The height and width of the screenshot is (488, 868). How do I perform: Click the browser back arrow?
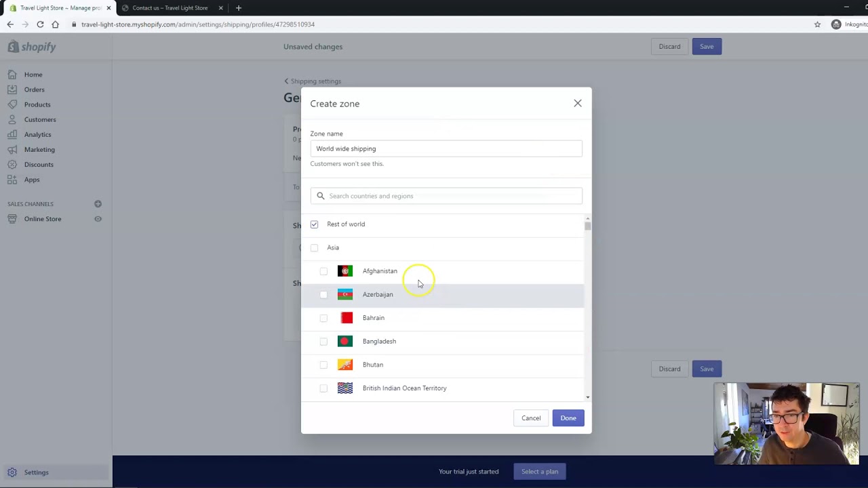[10, 24]
